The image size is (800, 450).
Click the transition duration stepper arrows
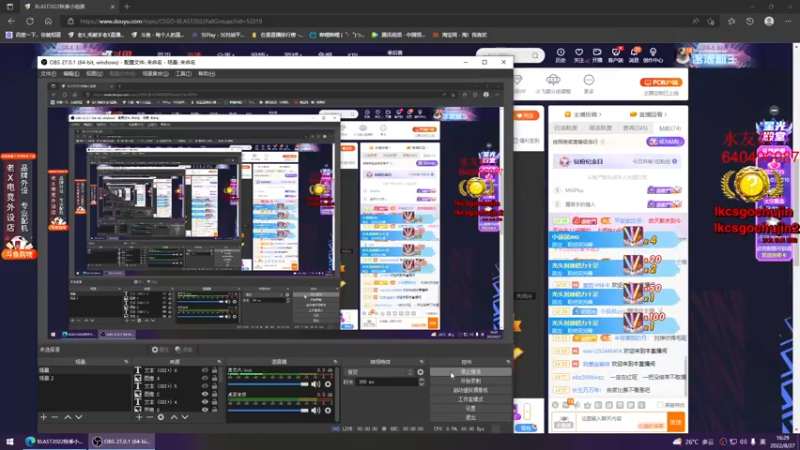[x=421, y=382]
